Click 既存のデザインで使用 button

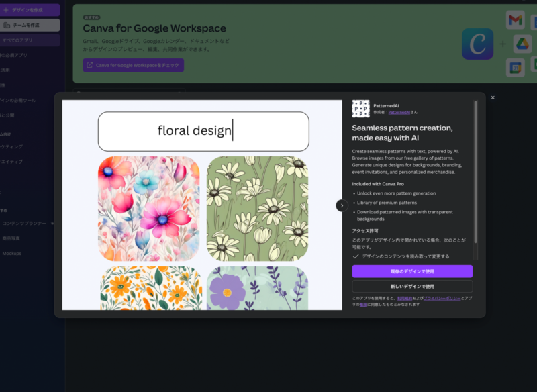tap(412, 271)
